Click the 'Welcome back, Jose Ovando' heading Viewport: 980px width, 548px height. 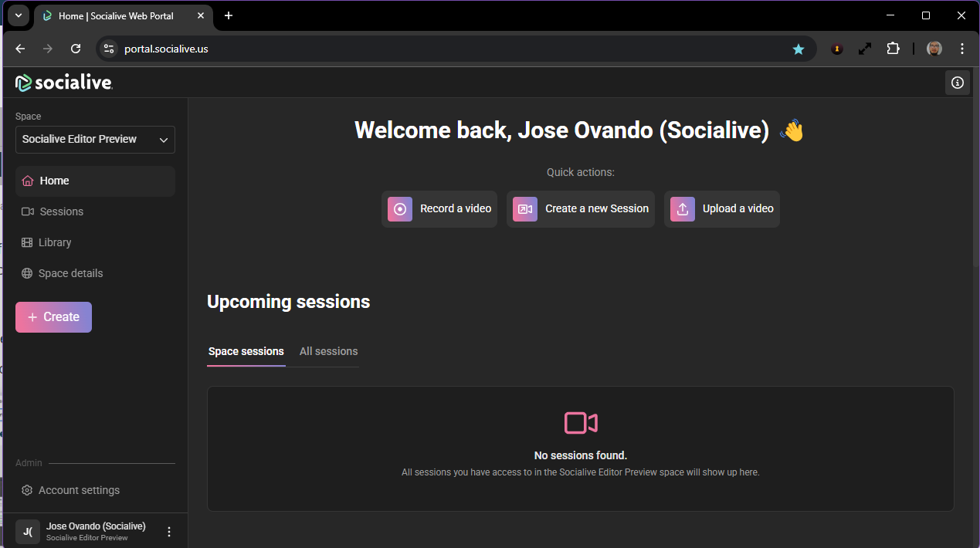tap(562, 130)
